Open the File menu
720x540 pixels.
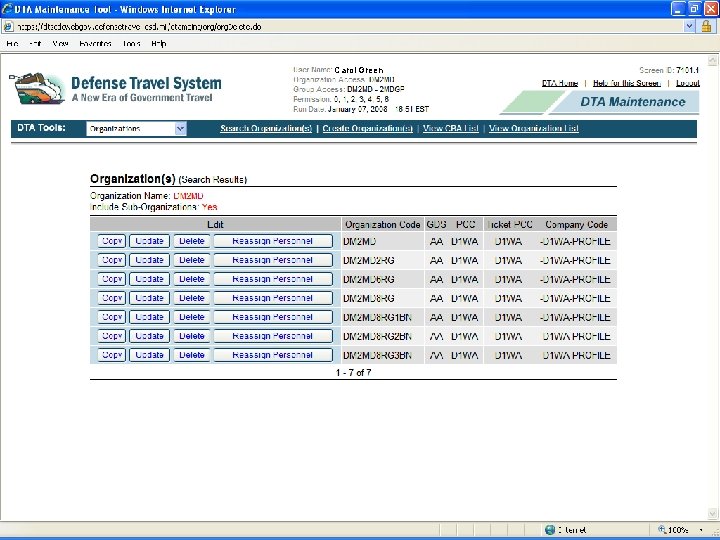[x=12, y=44]
